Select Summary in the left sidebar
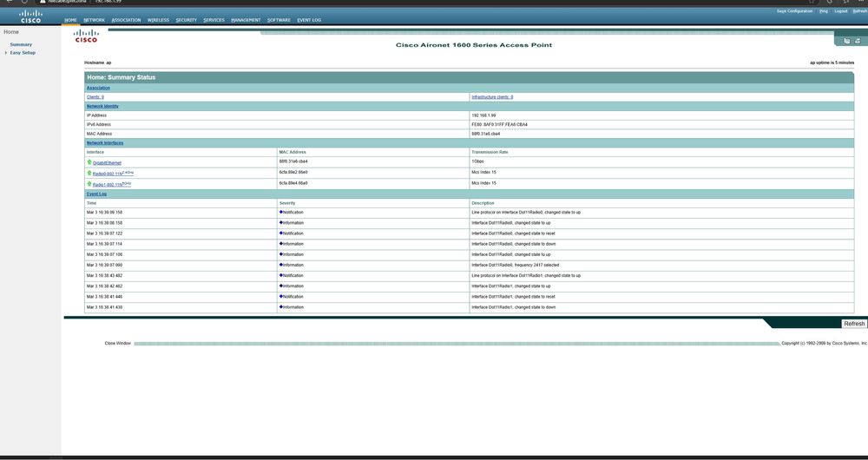 tap(21, 44)
